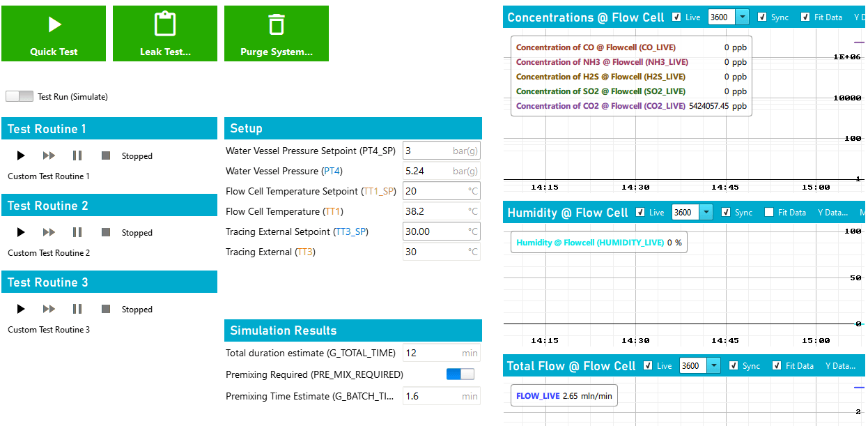The width and height of the screenshot is (868, 426).
Task: Pause Test Routine 2
Action: tap(77, 232)
